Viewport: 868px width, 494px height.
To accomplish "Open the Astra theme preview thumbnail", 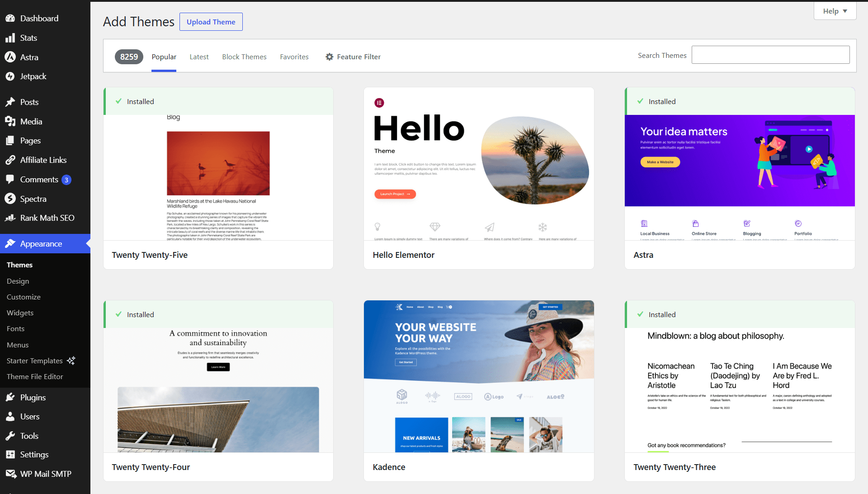I will 740,177.
